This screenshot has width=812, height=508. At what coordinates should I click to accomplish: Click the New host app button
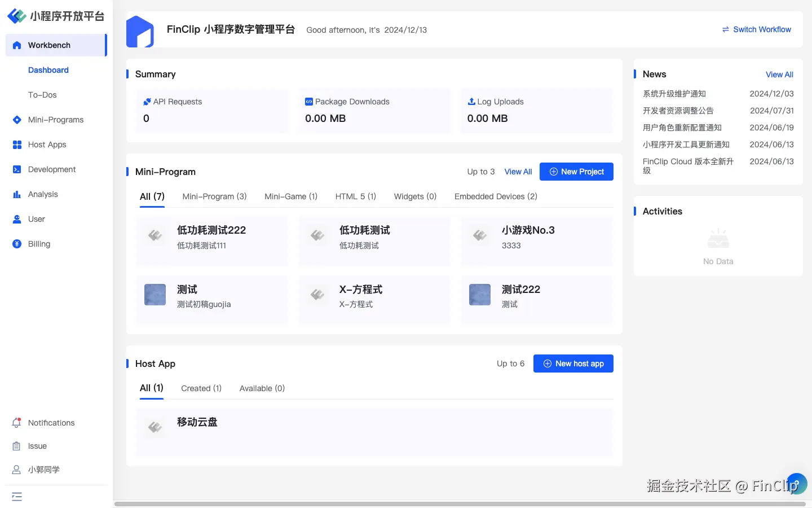(x=573, y=364)
